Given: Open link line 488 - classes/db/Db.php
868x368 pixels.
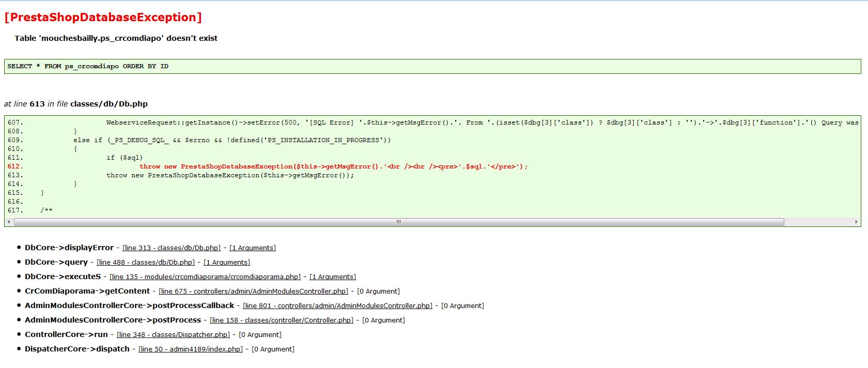Looking at the screenshot, I should pos(146,263).
